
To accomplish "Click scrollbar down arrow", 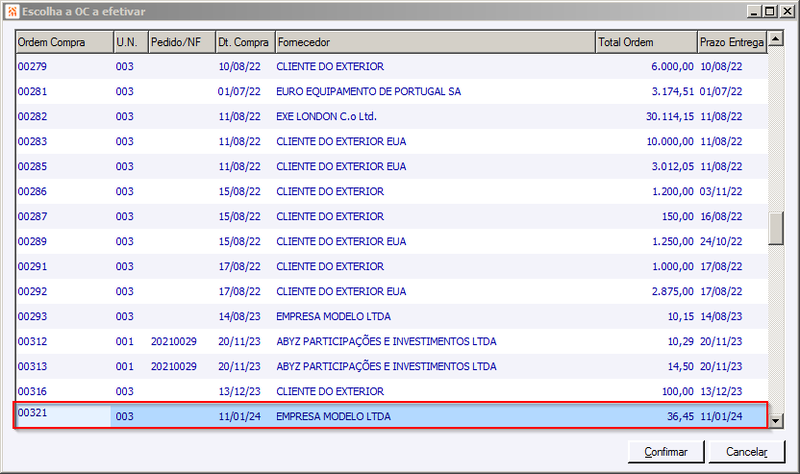I will point(776,421).
